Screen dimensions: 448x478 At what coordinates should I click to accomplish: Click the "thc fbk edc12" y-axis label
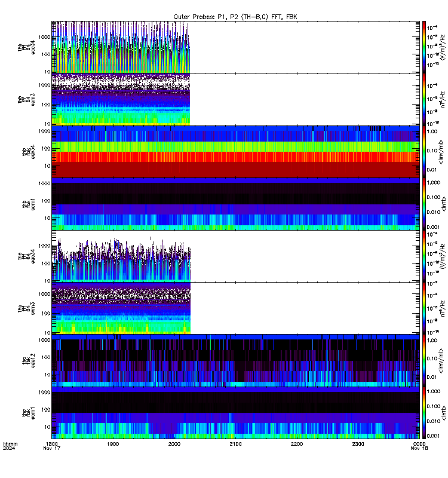click(28, 361)
